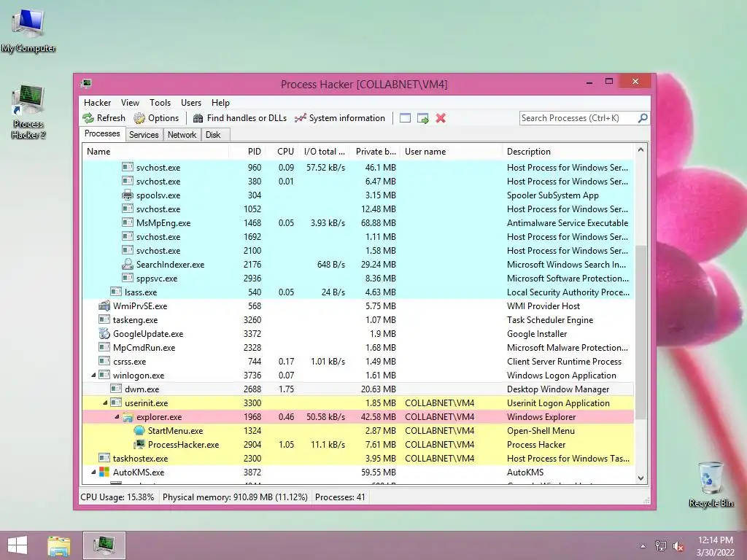Select the AutoKMS.exe Windows-flag icon
747x560 pixels.
tap(104, 472)
